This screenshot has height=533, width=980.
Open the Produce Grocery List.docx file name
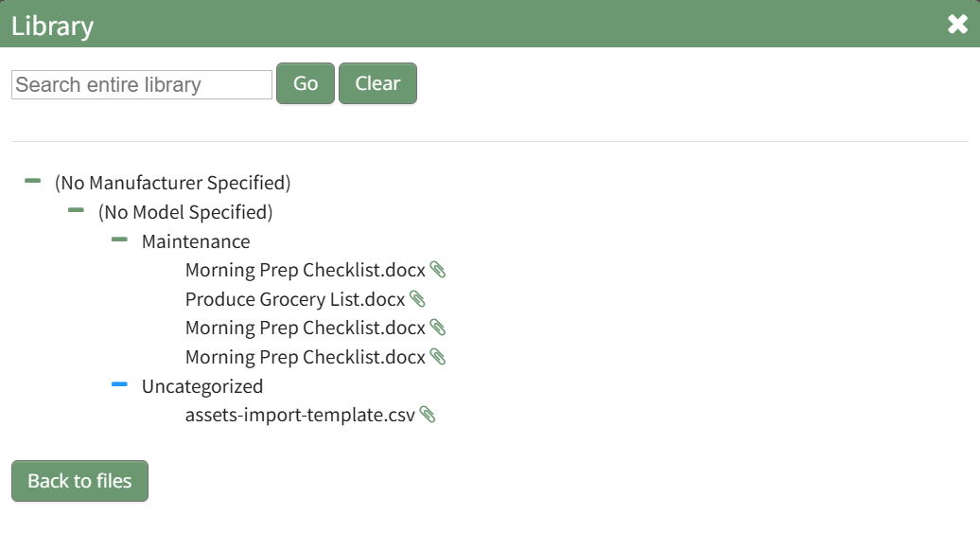295,299
